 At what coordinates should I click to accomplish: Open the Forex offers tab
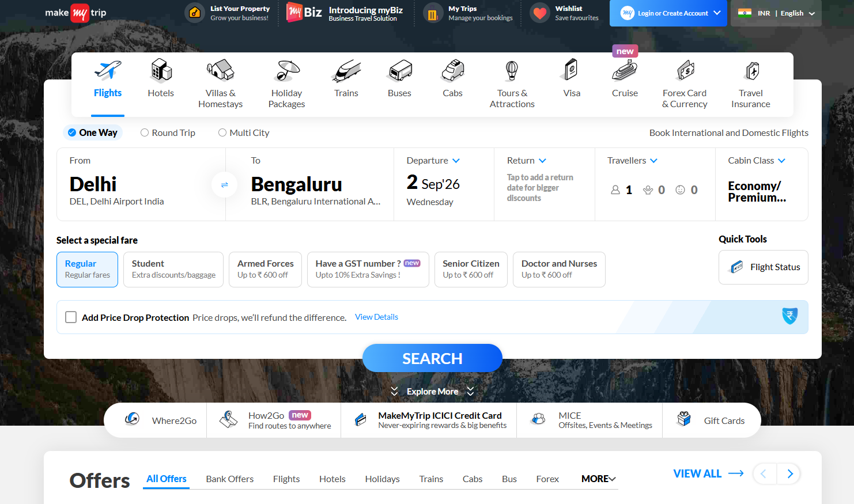[547, 479]
